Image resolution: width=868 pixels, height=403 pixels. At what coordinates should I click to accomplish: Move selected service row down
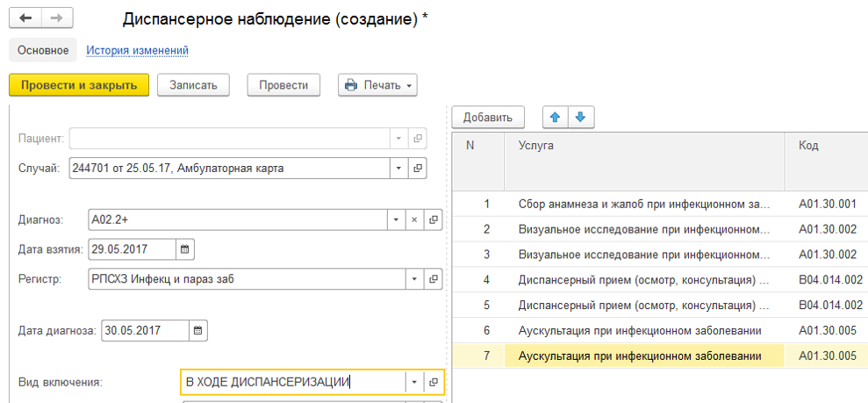click(581, 117)
